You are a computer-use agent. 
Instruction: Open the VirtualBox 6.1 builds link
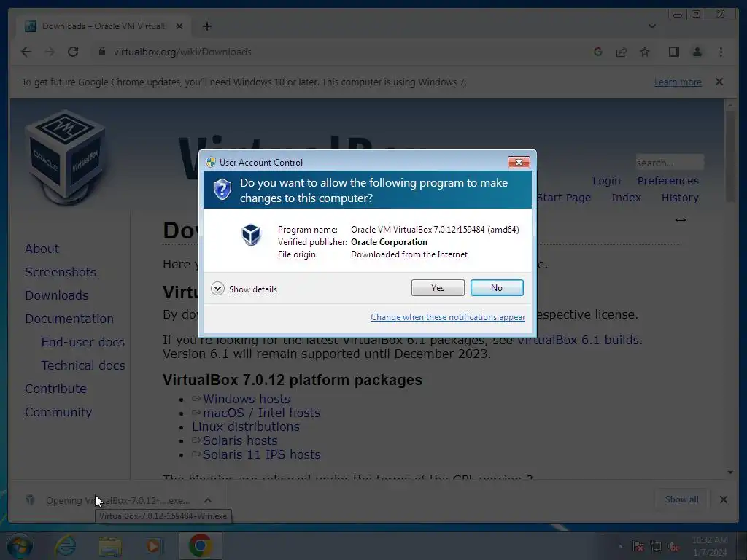(x=580, y=340)
